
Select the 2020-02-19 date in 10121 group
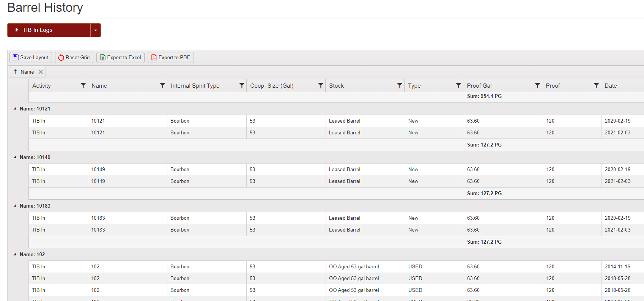pos(617,121)
